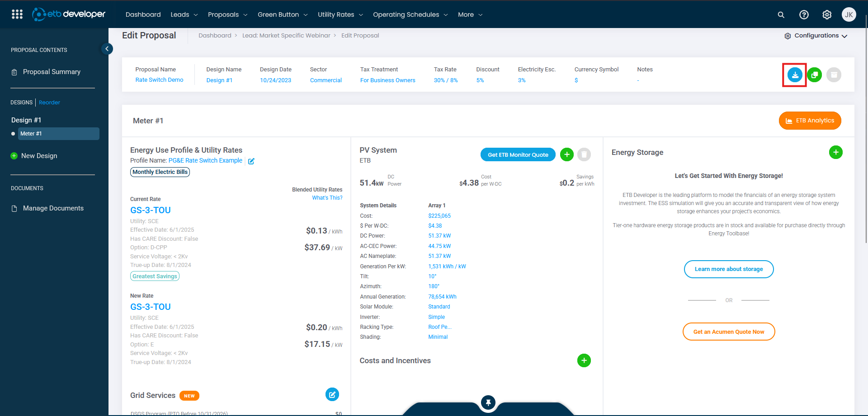
Task: Add a new PV System
Action: click(566, 154)
